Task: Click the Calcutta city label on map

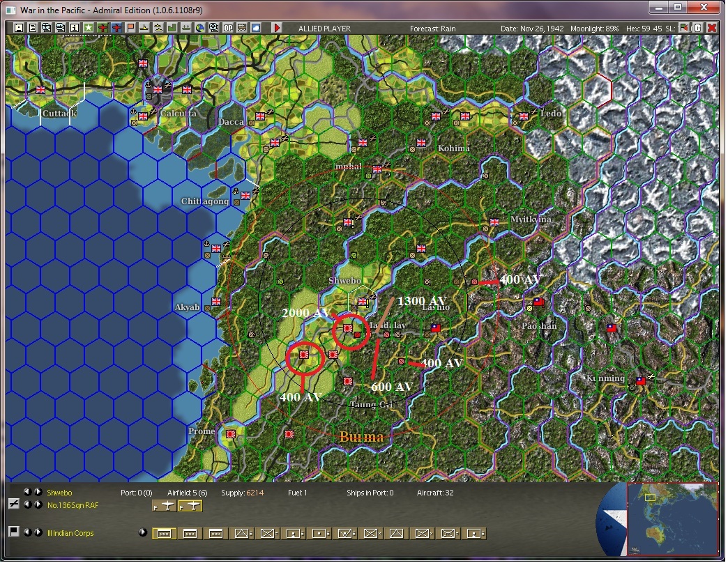Action: [x=179, y=113]
